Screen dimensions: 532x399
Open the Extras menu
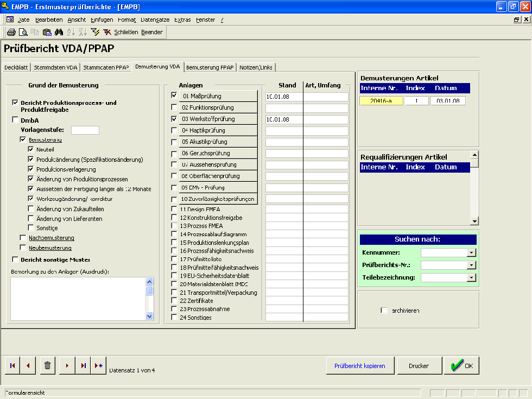[x=182, y=20]
